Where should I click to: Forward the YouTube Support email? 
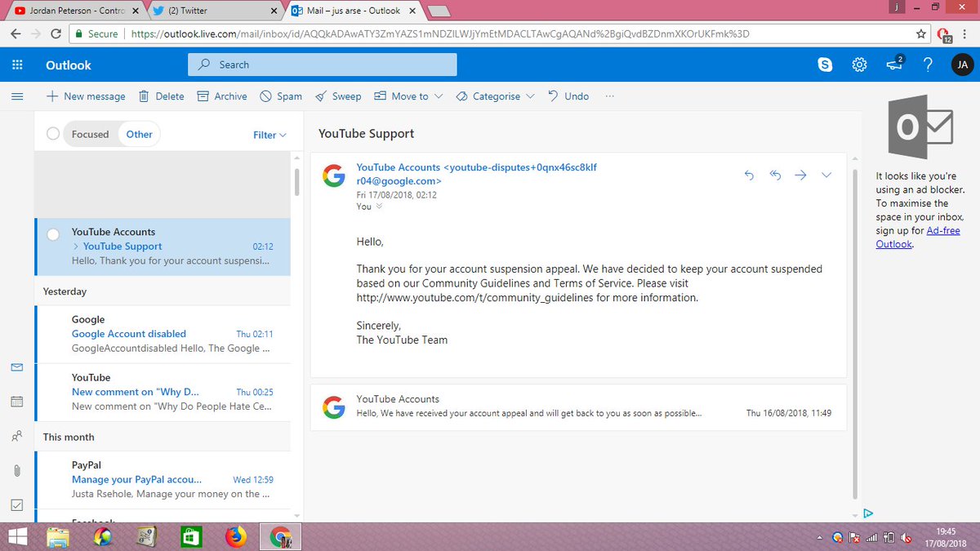click(x=801, y=175)
